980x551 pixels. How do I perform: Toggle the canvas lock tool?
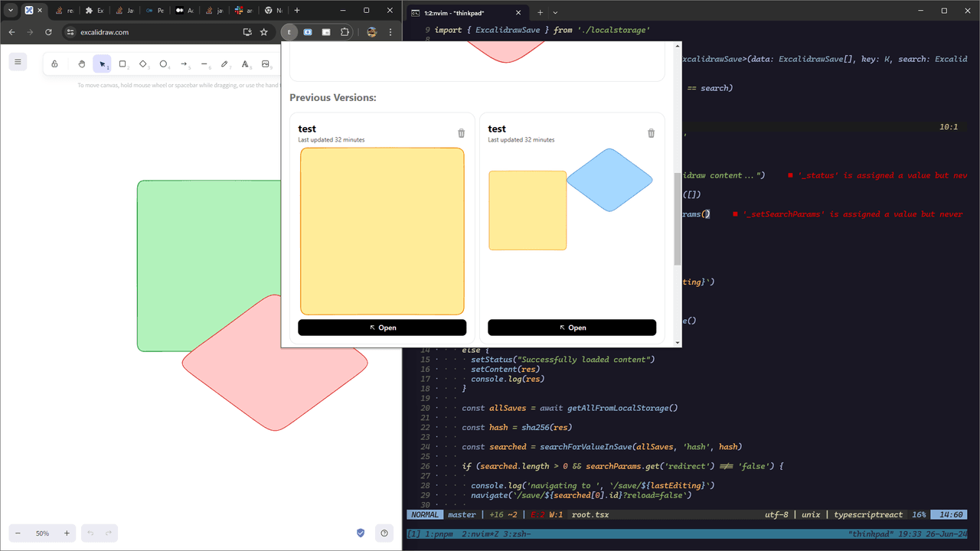[x=54, y=64]
